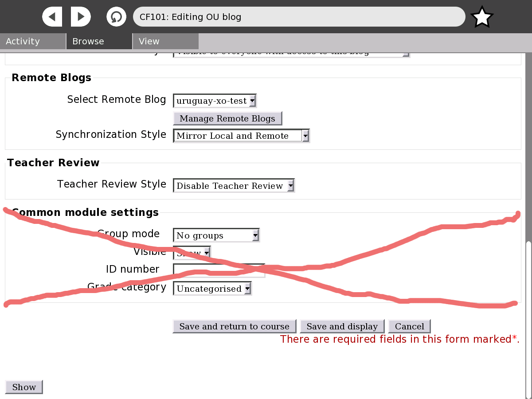Click into the ID number field
The width and height of the screenshot is (532, 399).
tap(219, 270)
